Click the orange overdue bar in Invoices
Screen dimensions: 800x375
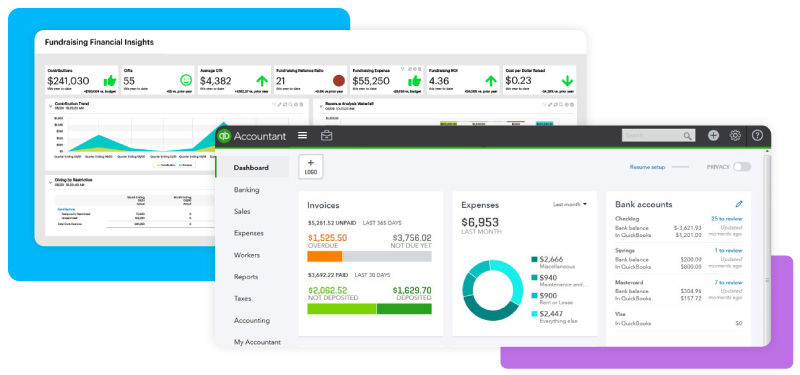point(324,256)
